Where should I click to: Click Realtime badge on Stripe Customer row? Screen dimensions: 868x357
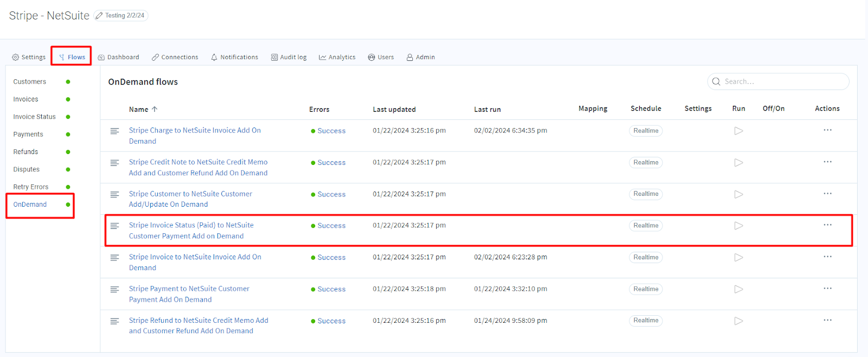[x=646, y=194]
